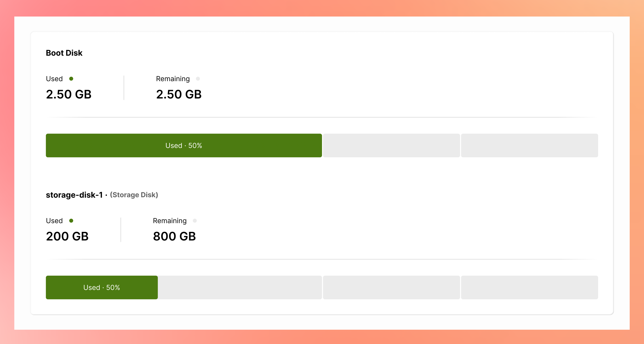Click the last gray segment of storage-disk-1 bar
The width and height of the screenshot is (644, 344).
coord(529,287)
